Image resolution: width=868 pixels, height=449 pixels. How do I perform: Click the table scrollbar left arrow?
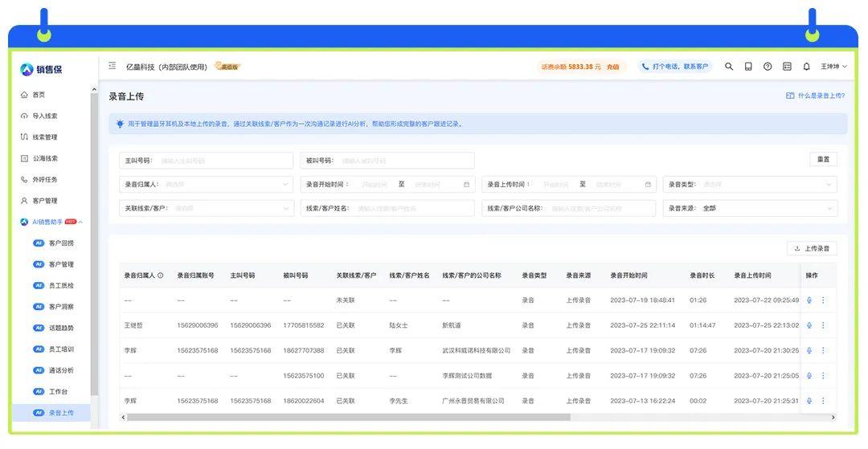click(123, 418)
